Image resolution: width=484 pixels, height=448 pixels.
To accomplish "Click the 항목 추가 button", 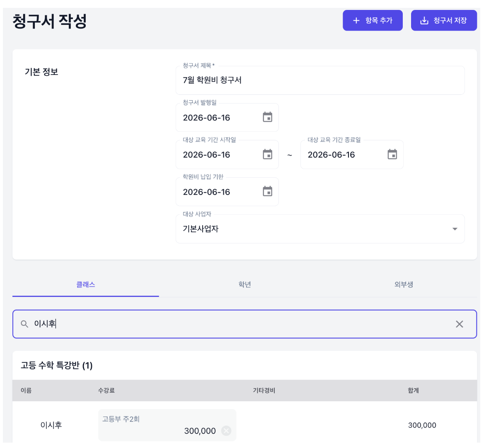I will 373,20.
